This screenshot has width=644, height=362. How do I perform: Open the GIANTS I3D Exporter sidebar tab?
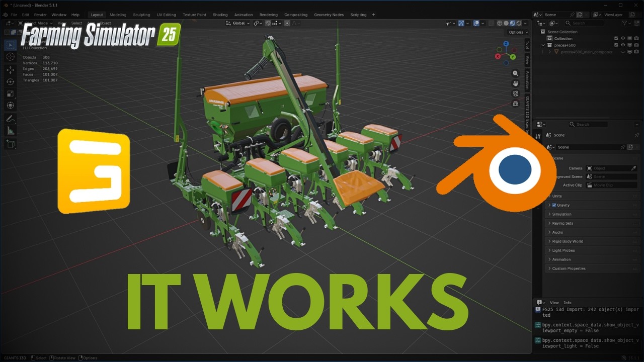click(527, 114)
